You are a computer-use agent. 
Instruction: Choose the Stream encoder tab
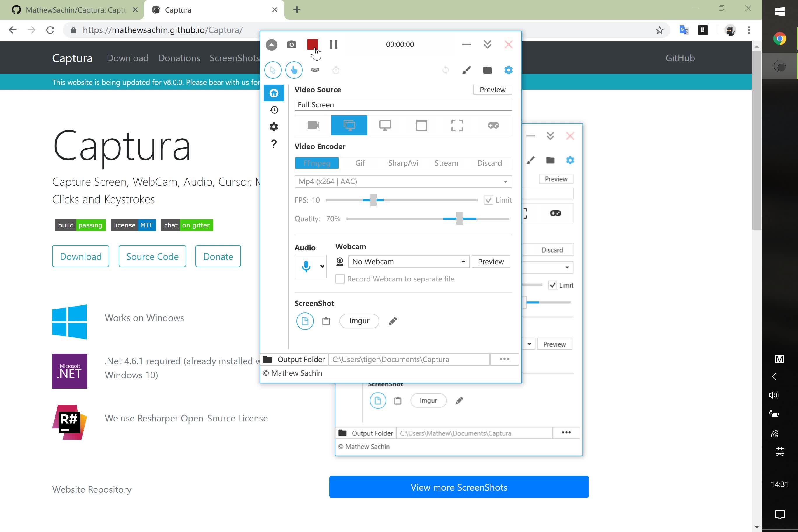pos(446,163)
